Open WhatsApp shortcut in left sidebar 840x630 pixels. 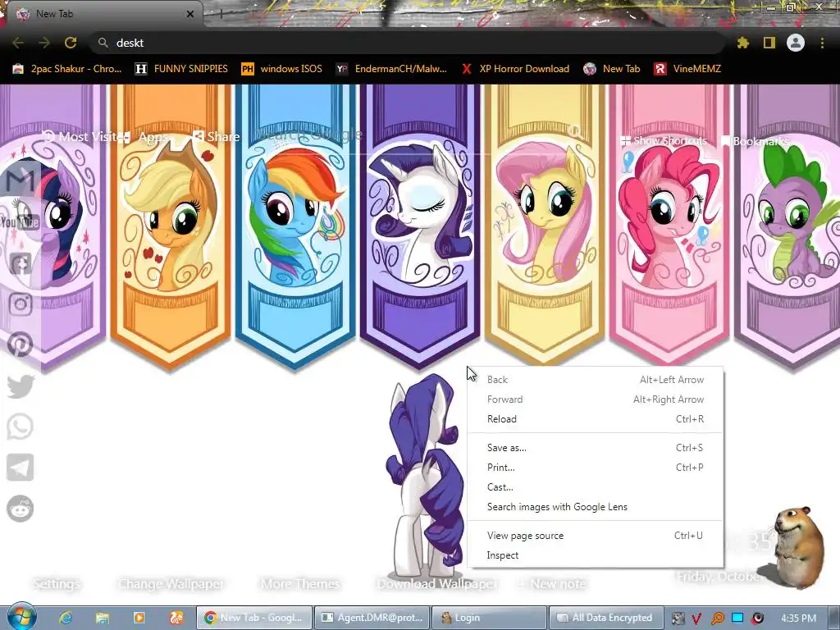tap(21, 427)
